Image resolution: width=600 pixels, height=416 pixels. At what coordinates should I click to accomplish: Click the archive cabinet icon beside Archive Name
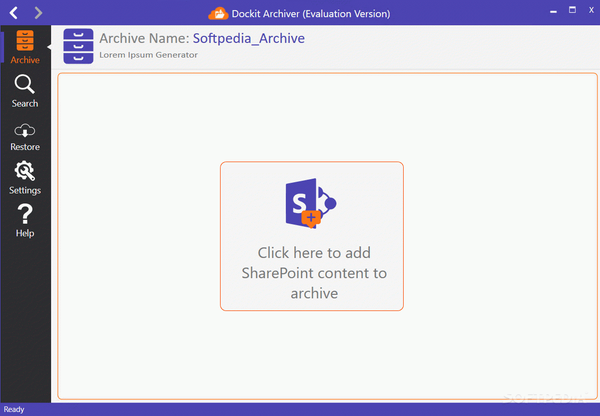coord(78,46)
